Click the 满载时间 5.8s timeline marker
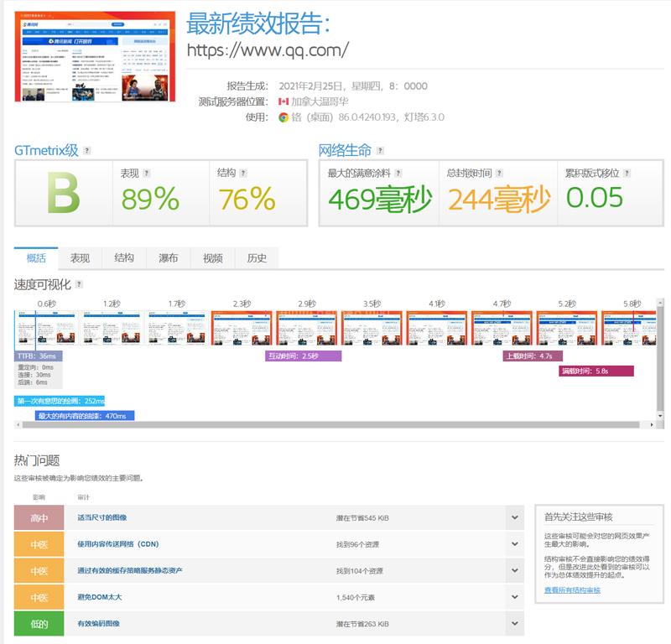 pyautogui.click(x=596, y=371)
